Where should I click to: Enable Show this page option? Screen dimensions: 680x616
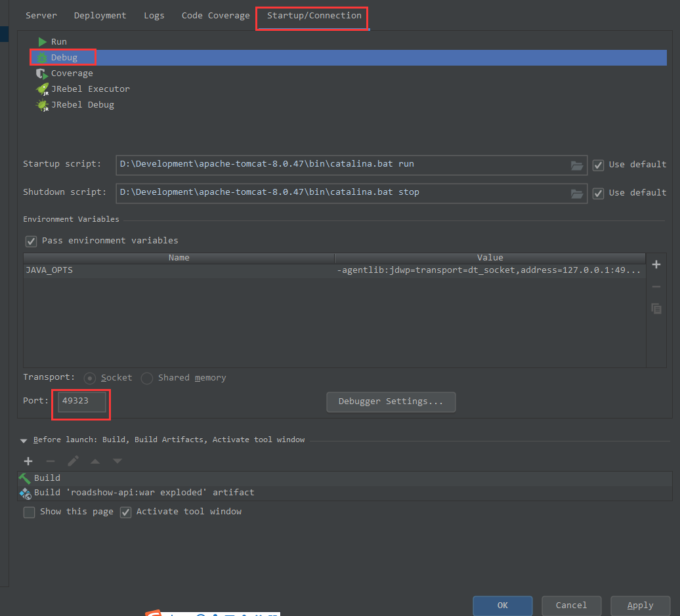pos(29,512)
